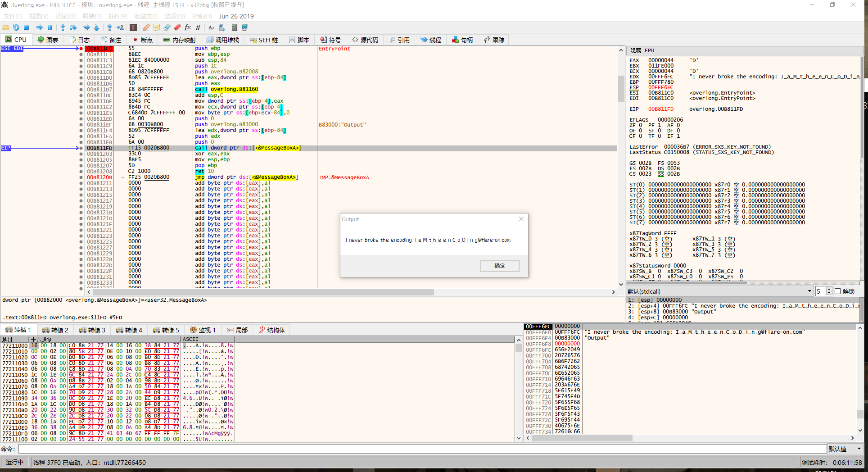Launch the calculator toolbar icon
This screenshot has width=868, height=472.
[x=235, y=27]
